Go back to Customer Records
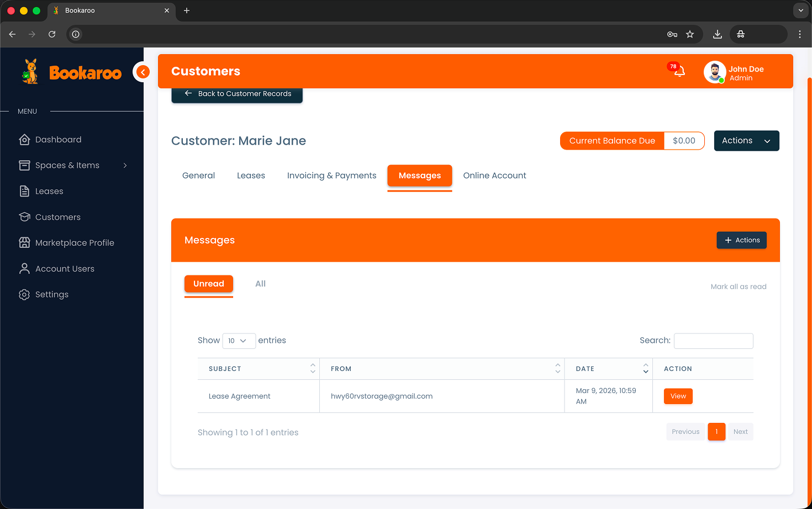Viewport: 812px width, 509px height. coord(237,94)
